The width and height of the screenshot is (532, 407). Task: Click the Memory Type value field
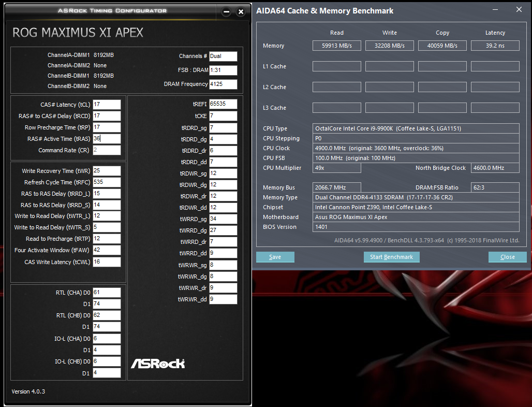click(416, 197)
